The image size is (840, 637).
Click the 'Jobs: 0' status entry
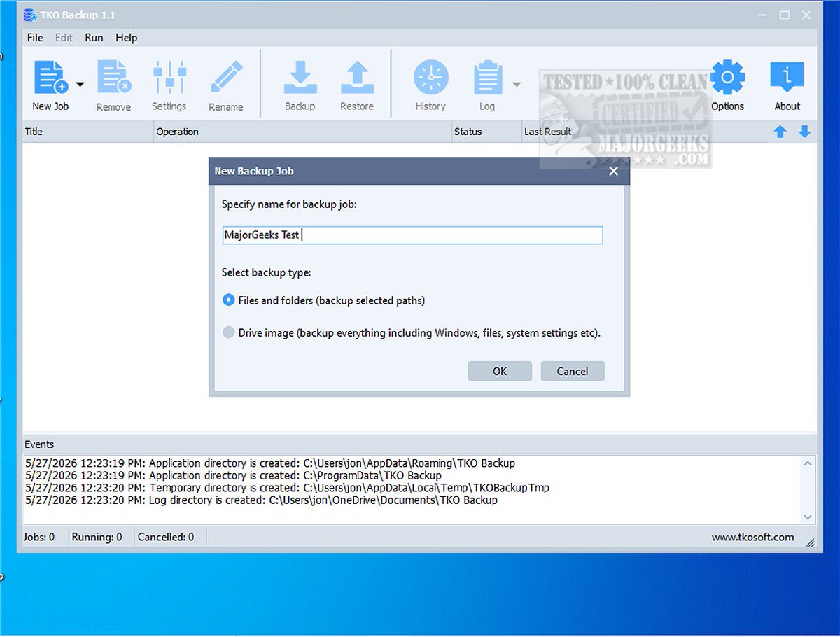tap(40, 538)
